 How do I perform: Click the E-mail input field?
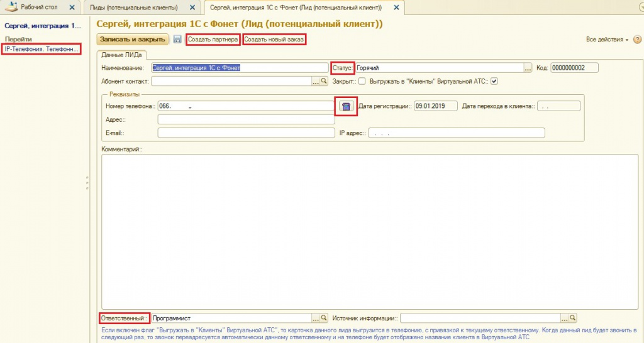click(246, 133)
